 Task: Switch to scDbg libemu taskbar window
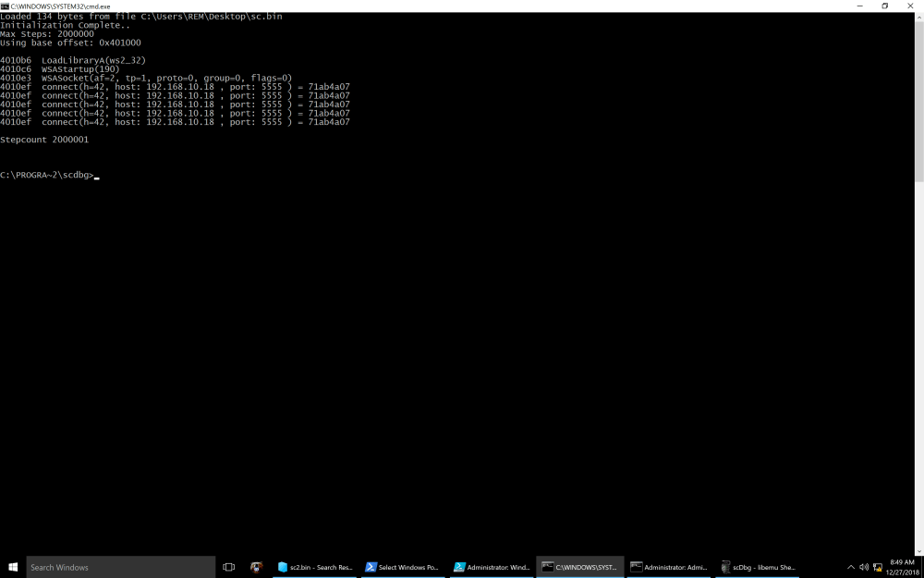[x=758, y=567]
